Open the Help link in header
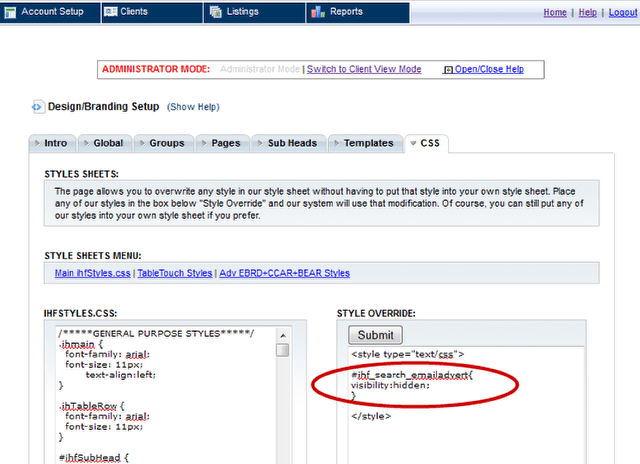The image size is (640, 464). [x=587, y=13]
